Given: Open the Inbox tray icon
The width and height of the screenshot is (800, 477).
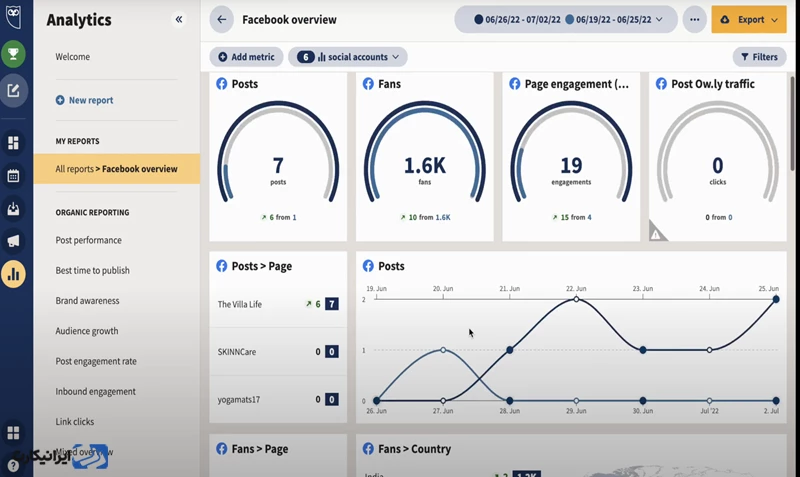Looking at the screenshot, I should tap(14, 209).
